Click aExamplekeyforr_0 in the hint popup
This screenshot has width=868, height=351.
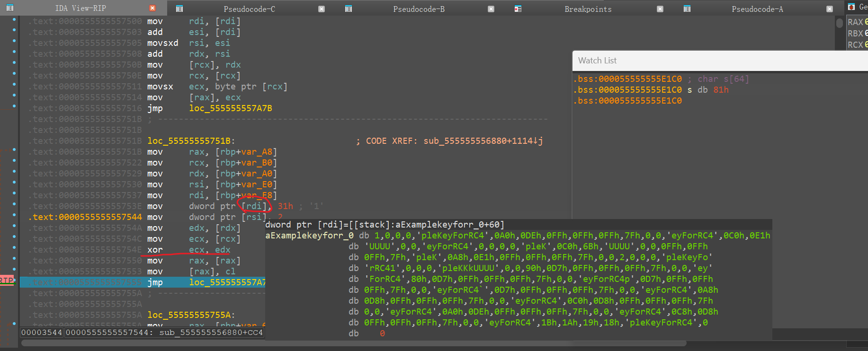(x=309, y=236)
